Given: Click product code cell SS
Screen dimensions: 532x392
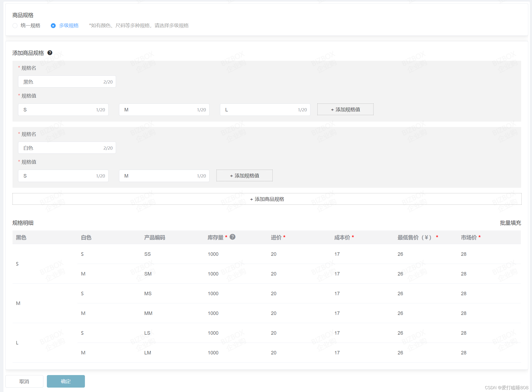Looking at the screenshot, I should (148, 254).
